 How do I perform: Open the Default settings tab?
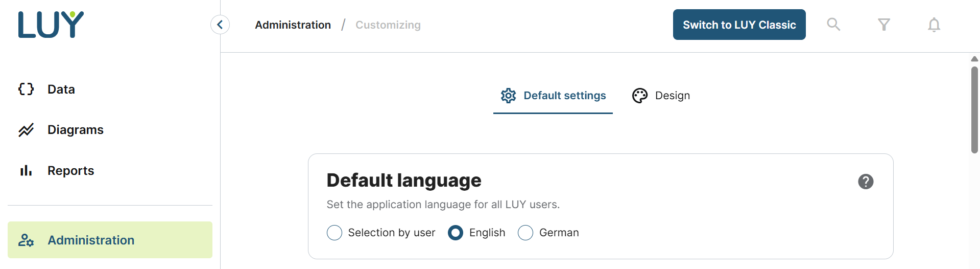pos(553,96)
